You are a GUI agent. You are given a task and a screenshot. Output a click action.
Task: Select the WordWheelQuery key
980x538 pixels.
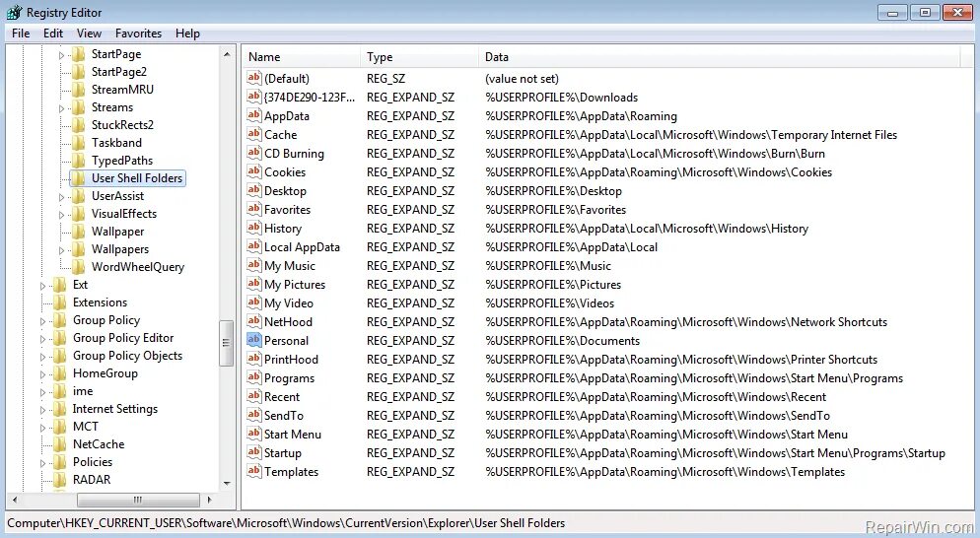[x=137, y=267]
